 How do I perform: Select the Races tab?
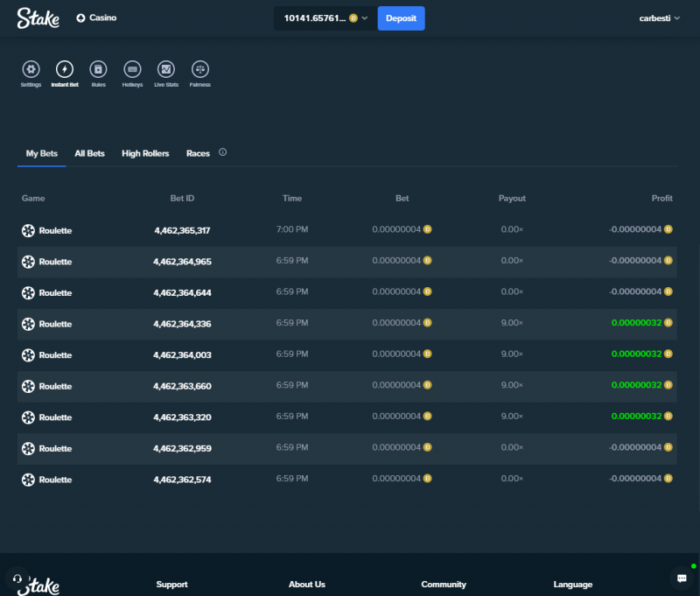[x=198, y=153]
